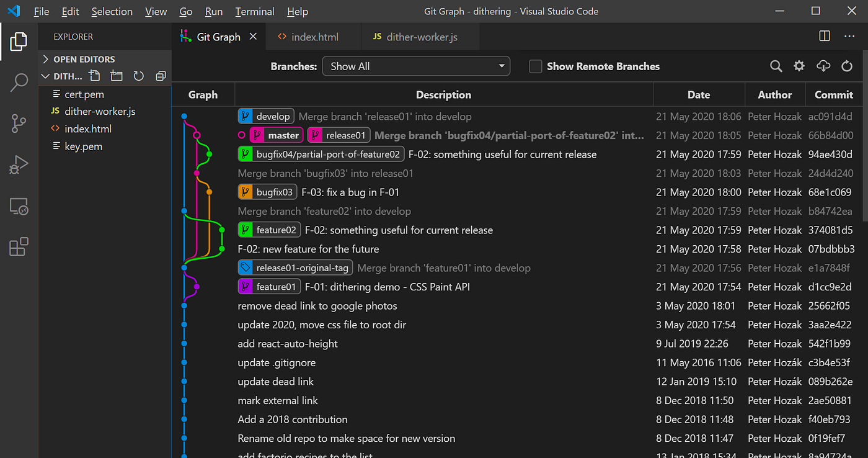
Task: Open cert.pem in the Explorer
Action: point(104,94)
